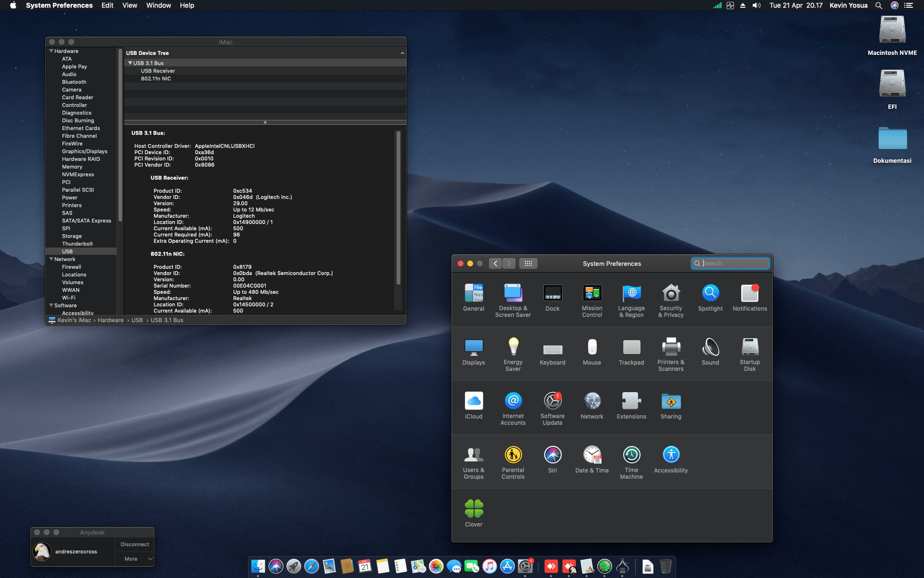Open Software Update with the notification badge

552,401
